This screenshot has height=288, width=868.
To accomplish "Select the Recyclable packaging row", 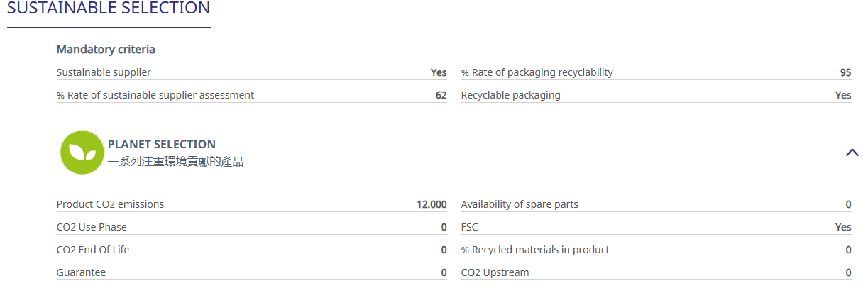I will point(657,95).
